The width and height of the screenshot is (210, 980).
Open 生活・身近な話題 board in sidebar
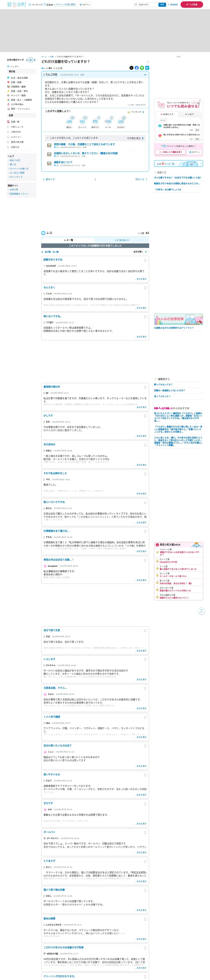coord(17,78)
